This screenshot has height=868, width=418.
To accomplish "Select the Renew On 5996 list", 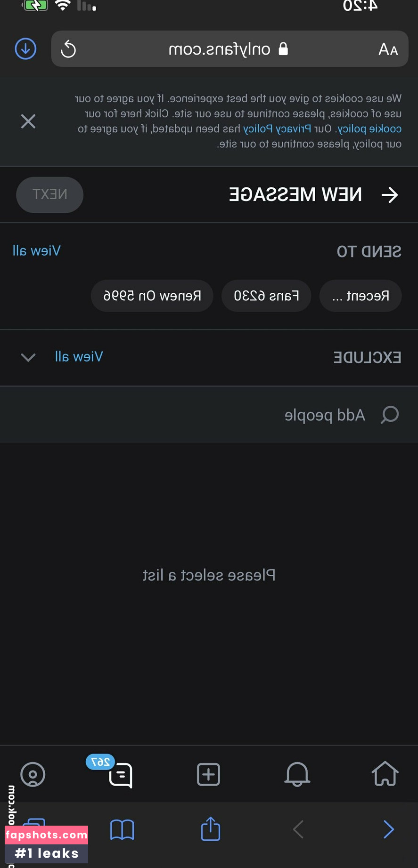I will [x=152, y=296].
